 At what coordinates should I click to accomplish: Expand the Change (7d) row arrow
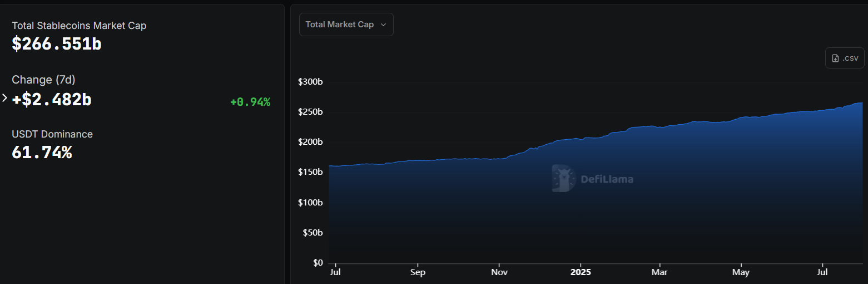tap(5, 98)
